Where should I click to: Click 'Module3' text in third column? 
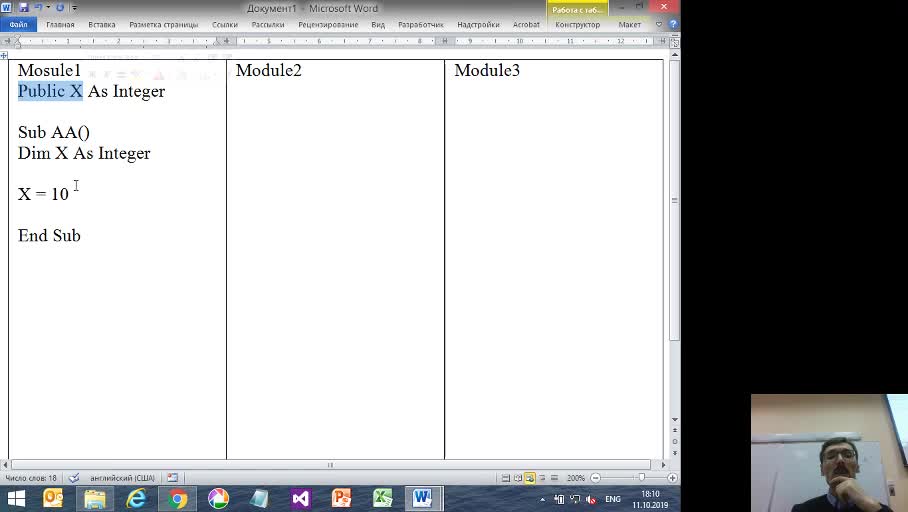(487, 71)
